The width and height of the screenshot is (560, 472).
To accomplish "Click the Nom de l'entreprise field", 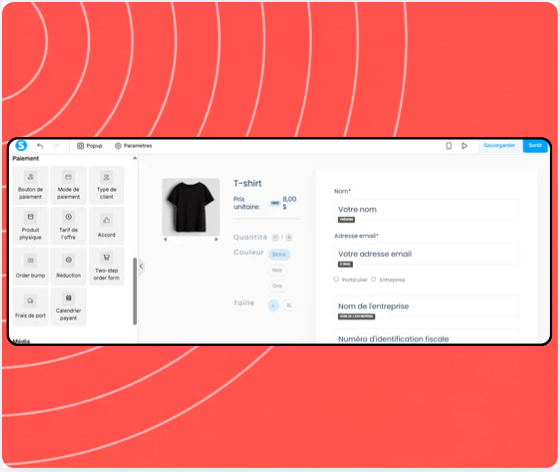I will click(426, 306).
